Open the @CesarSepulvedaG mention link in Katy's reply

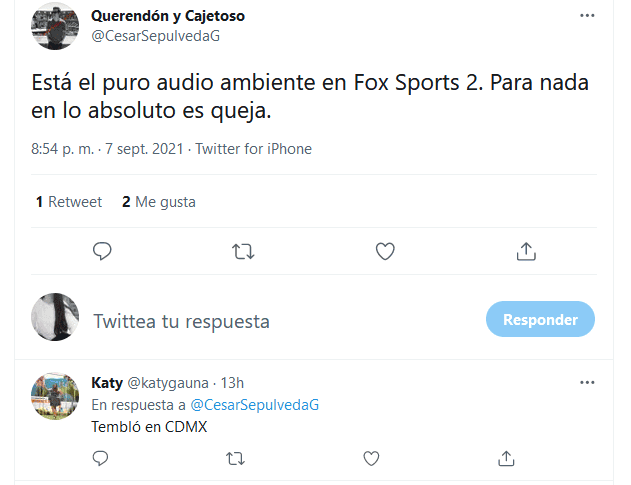pyautogui.click(x=254, y=404)
